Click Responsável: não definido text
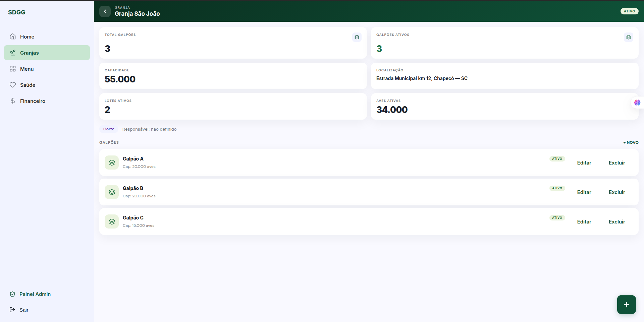This screenshot has height=322, width=644. pos(149,129)
